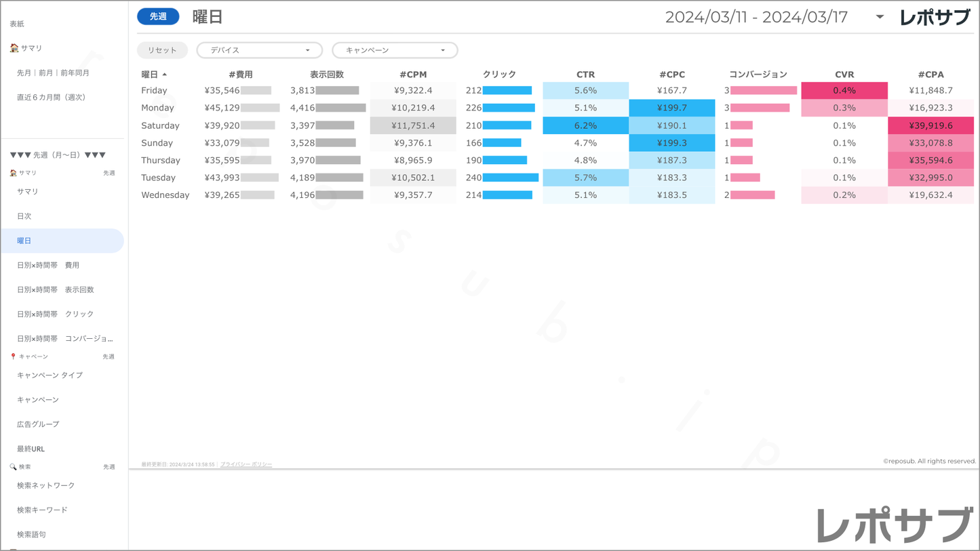Go to the 日次 page in sidebar
The width and height of the screenshot is (980, 551).
click(x=24, y=216)
